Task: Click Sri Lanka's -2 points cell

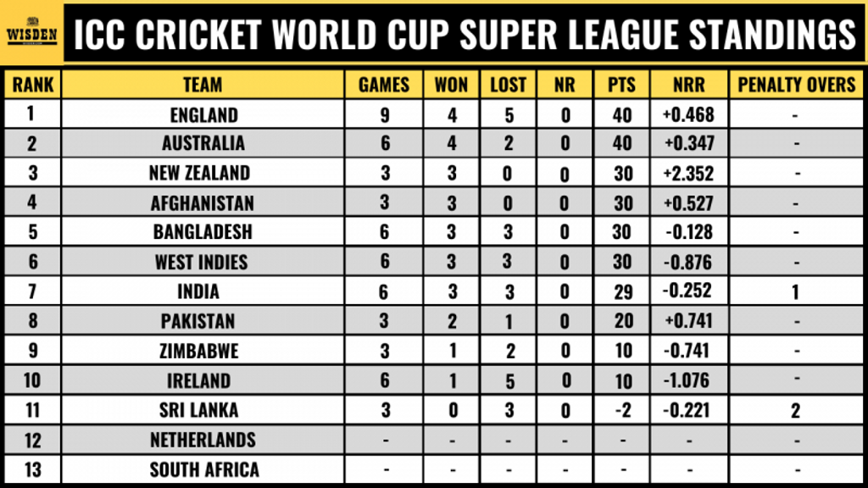Action: click(x=623, y=411)
